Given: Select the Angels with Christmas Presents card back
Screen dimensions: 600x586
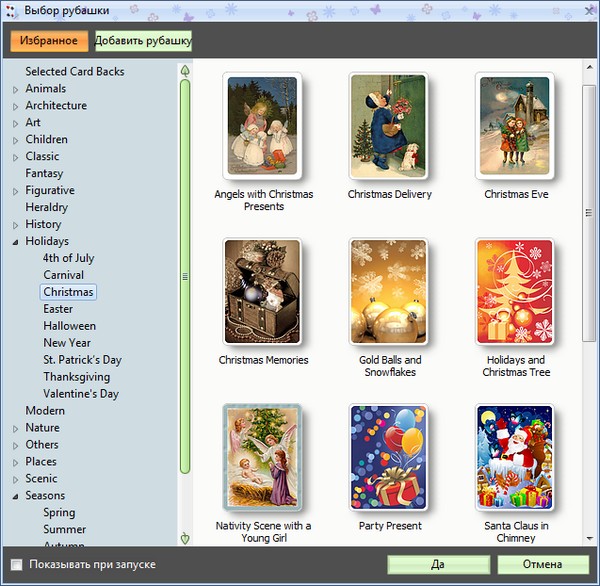Looking at the screenshot, I should click(263, 127).
